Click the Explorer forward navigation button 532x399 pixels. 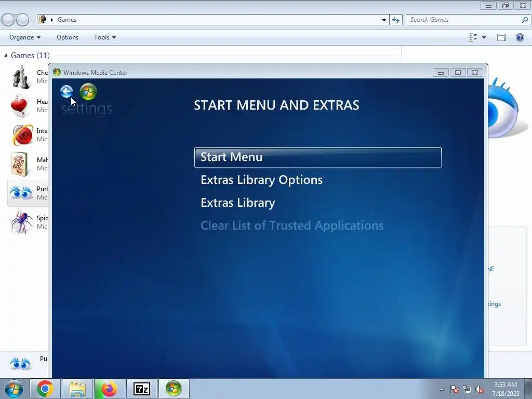[x=22, y=20]
